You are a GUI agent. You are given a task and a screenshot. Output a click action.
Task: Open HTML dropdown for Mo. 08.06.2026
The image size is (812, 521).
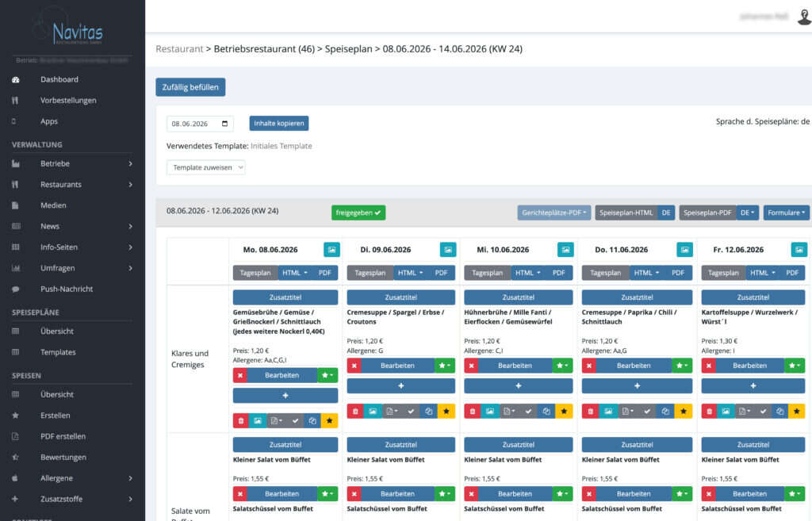coord(295,273)
